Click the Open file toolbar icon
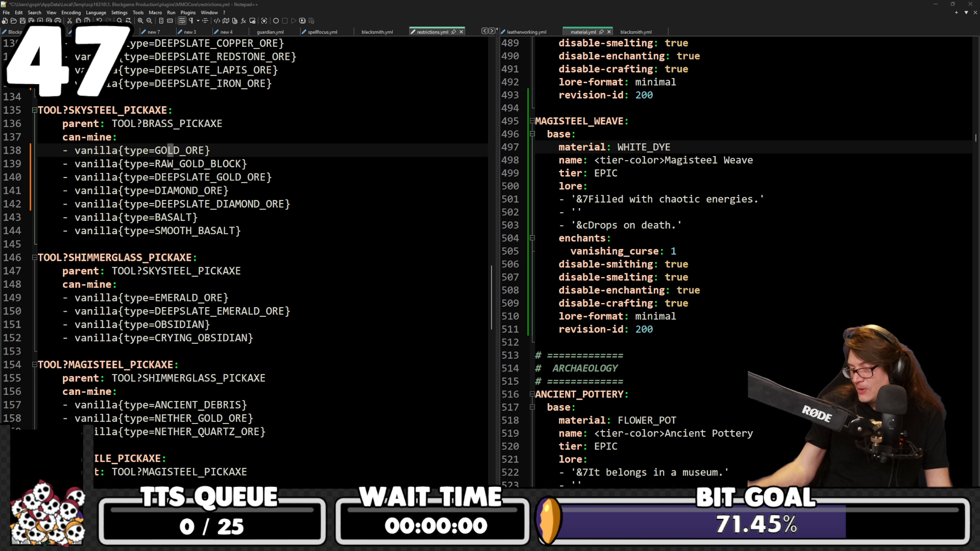 (13, 21)
